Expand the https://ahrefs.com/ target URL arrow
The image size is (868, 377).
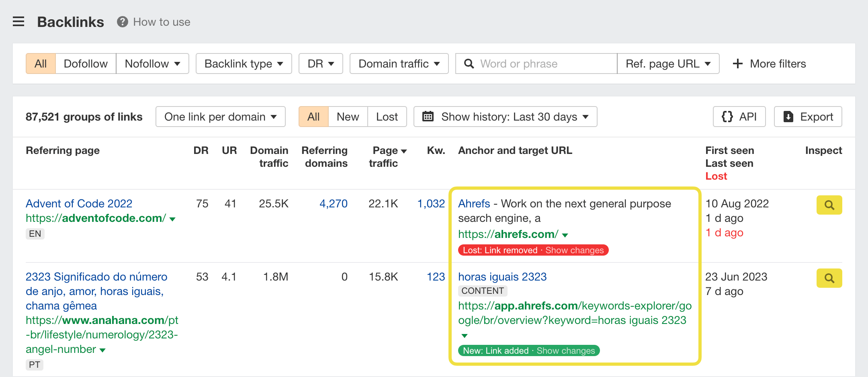[565, 235]
